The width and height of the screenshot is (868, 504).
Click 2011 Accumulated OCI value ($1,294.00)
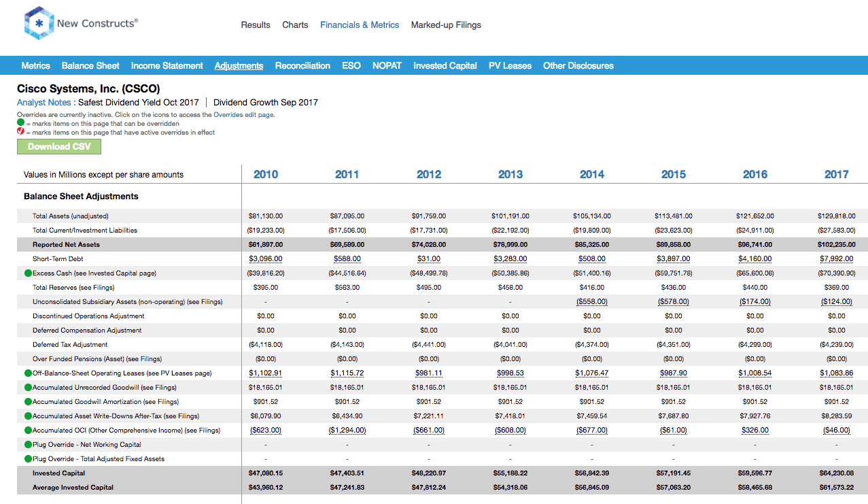(347, 431)
